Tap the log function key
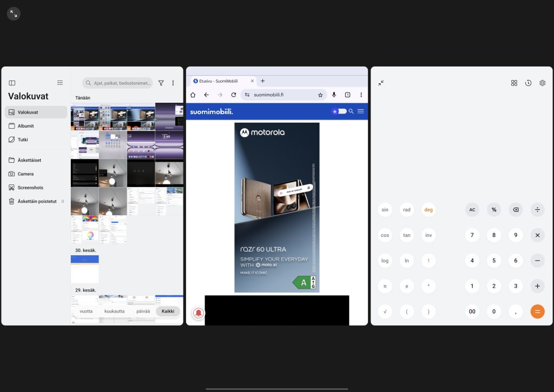Image resolution: width=554 pixels, height=392 pixels. (385, 261)
